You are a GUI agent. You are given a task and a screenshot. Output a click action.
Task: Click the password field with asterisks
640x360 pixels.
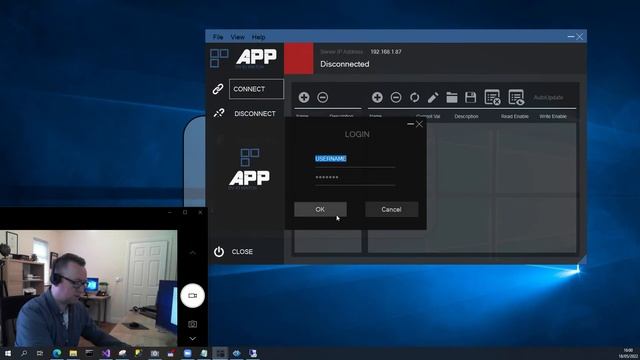[355, 178]
